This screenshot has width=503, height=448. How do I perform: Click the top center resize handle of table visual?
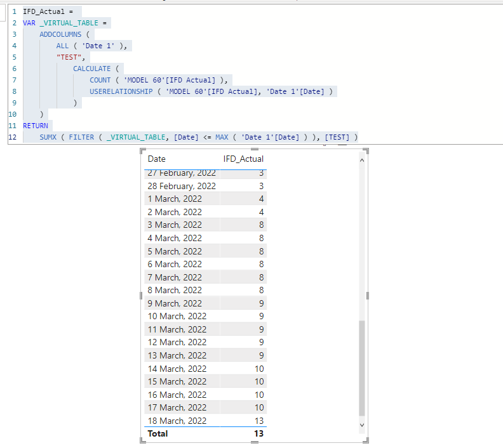[x=255, y=149]
